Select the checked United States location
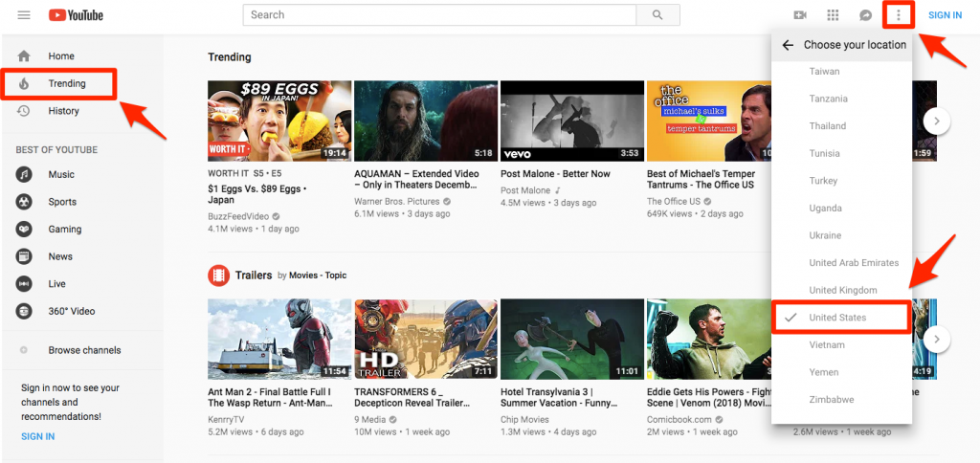This screenshot has height=463, width=980. 838,318
